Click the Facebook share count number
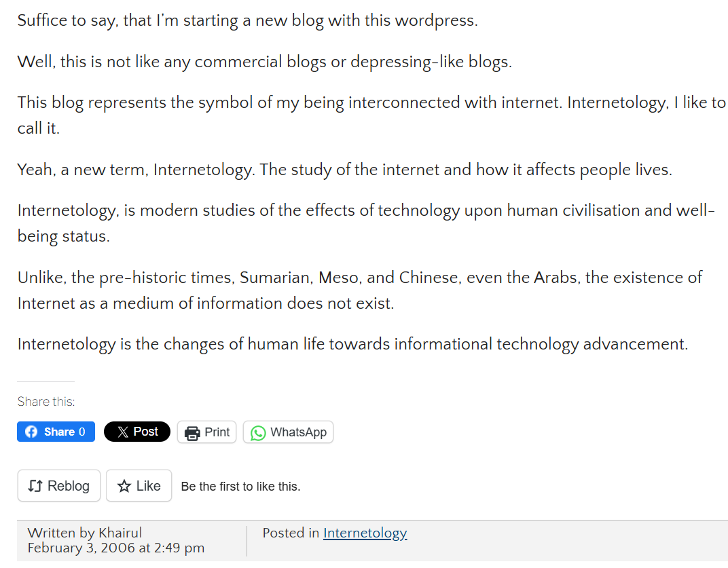Screen dimensions: 728x568 (x=82, y=432)
